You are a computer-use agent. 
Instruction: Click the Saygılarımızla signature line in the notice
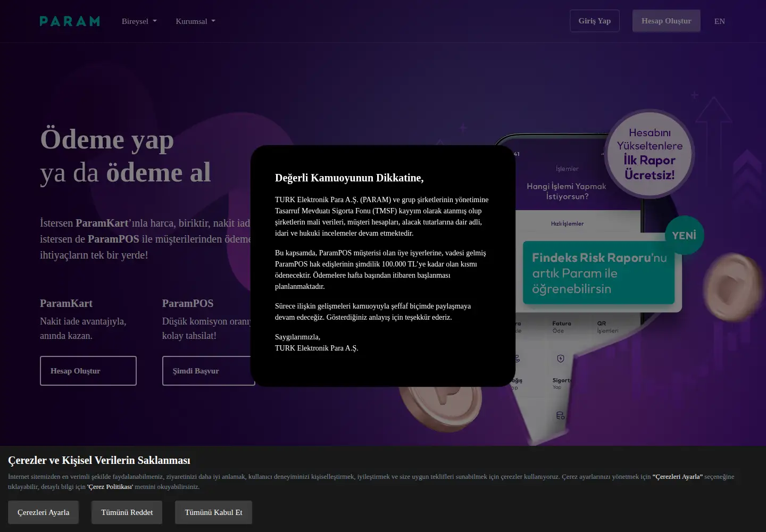pyautogui.click(x=298, y=337)
